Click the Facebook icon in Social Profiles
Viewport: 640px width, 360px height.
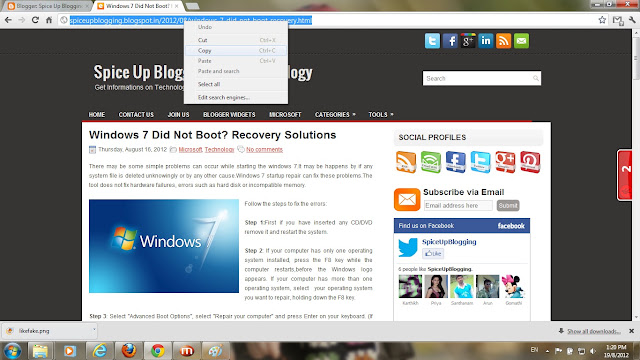(x=456, y=162)
